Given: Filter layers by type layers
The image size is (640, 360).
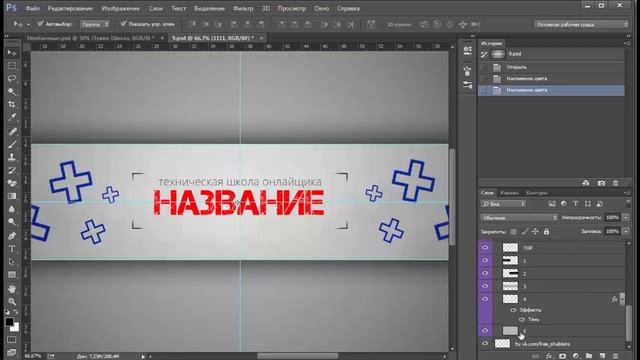Looking at the screenshot, I should 576,204.
